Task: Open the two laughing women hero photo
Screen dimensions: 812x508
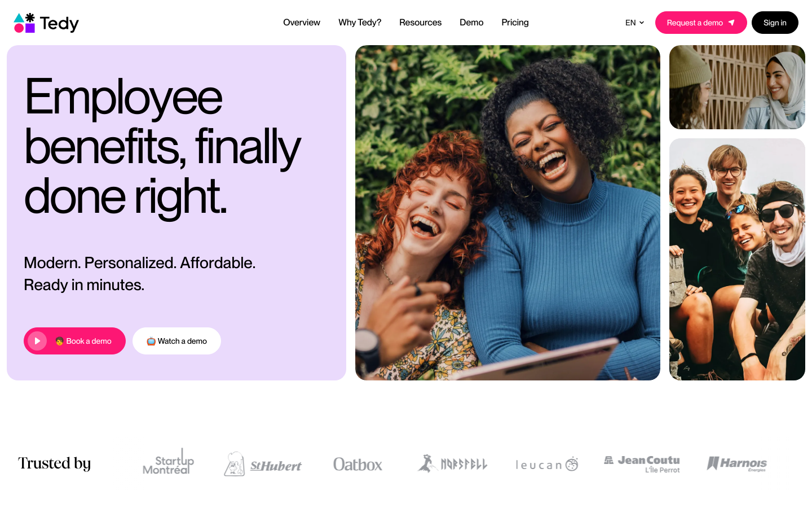Action: click(x=507, y=213)
